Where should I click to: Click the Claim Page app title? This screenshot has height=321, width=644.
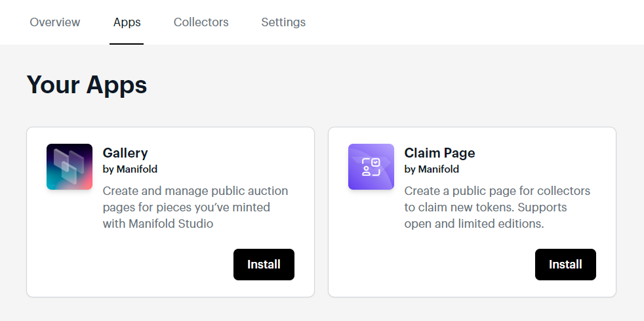pyautogui.click(x=439, y=153)
